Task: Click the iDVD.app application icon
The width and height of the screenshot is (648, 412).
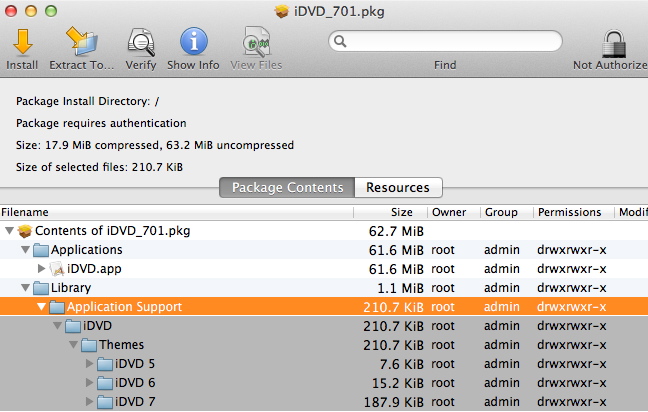Action: tap(57, 269)
